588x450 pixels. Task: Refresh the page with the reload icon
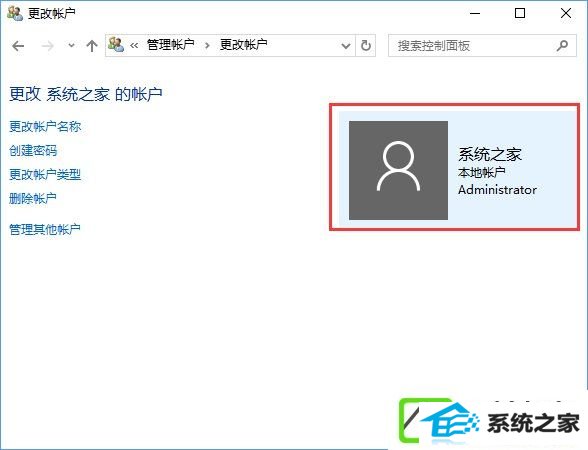tap(366, 46)
